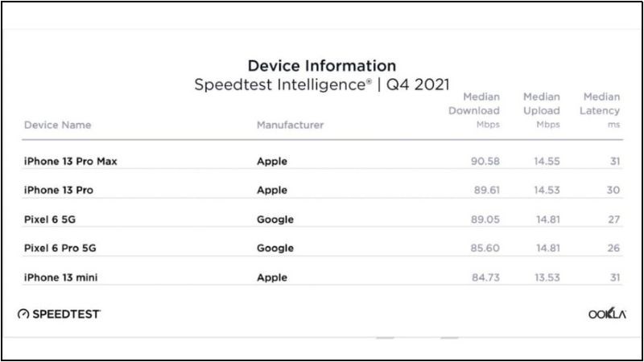644x362 pixels.
Task: Select the Pixel 6 5G device name
Action: coord(51,220)
